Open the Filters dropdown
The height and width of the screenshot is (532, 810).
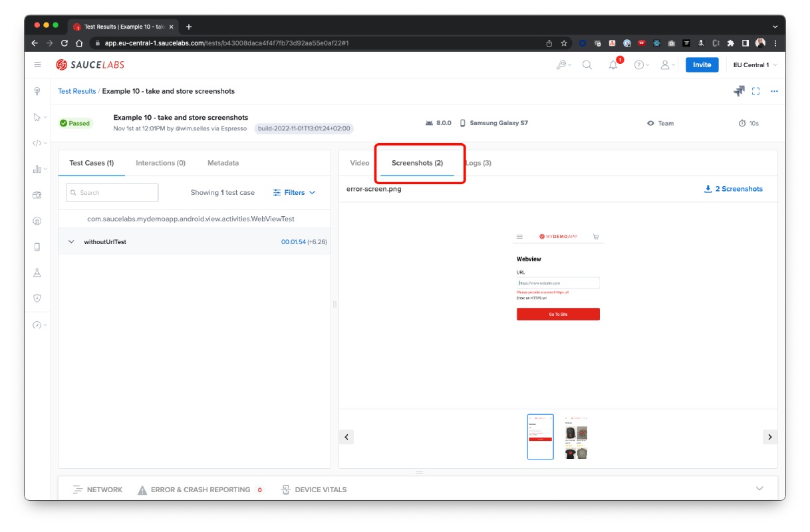coord(294,193)
